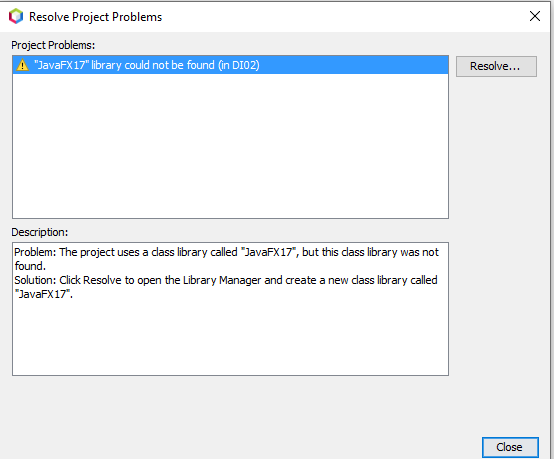Click the "library could not be found" text in the problem row
Image resolution: width=554 pixels, height=459 pixels.
[x=153, y=65]
